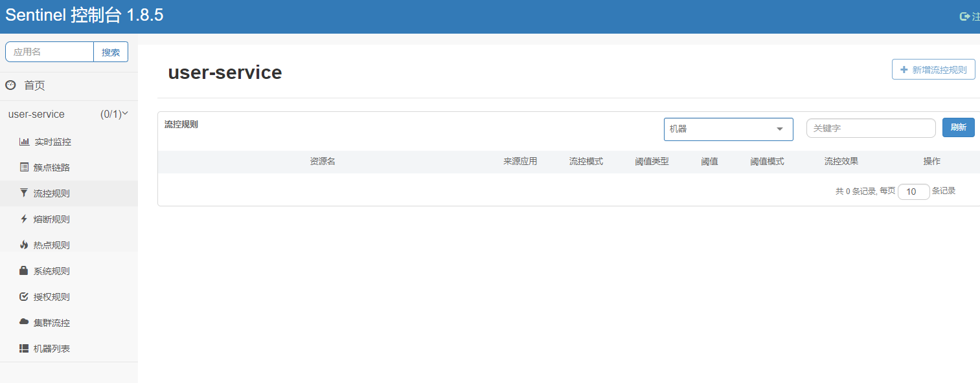Screen dimensions: 980x383
Task: Click the Sentinel 控制台 1.8.5 title
Action: (x=84, y=16)
